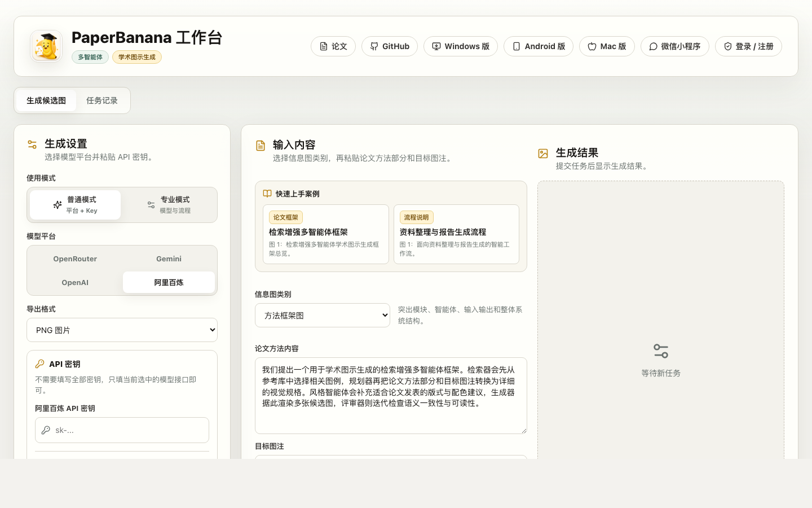Load the 检索增强多智能体框架 example card
The image size is (812, 508).
[x=326, y=234]
